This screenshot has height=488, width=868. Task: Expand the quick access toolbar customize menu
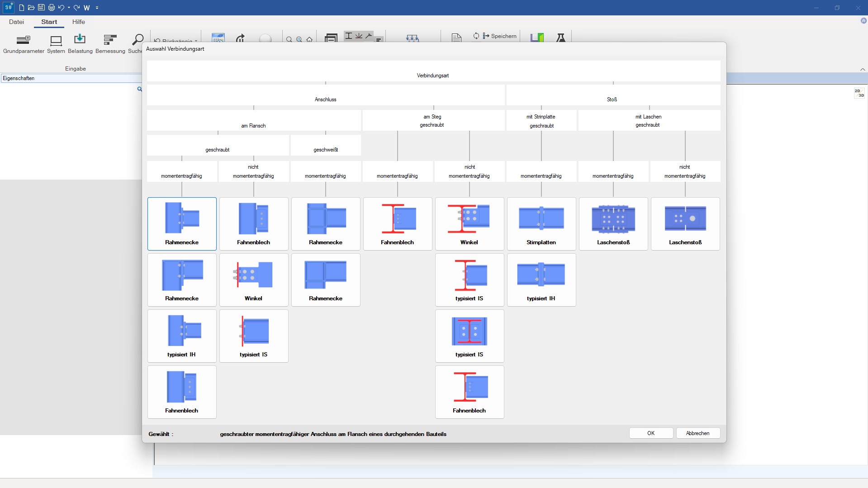[x=97, y=8]
